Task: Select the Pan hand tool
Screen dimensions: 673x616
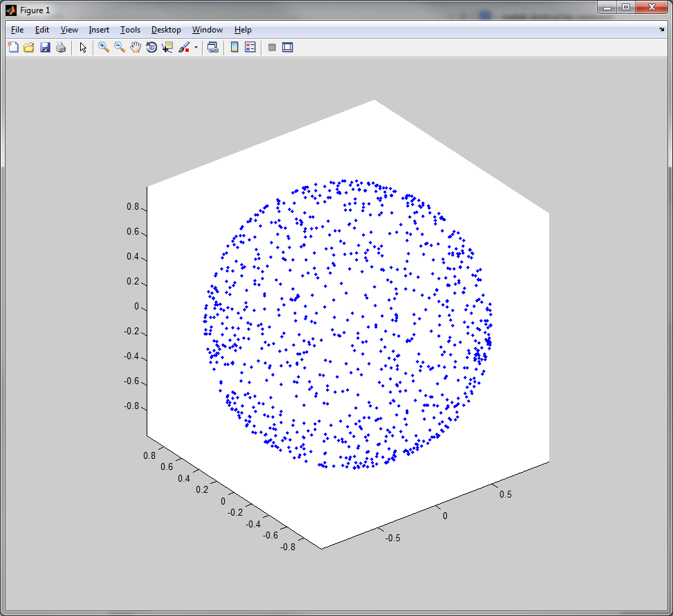Action: tap(136, 47)
